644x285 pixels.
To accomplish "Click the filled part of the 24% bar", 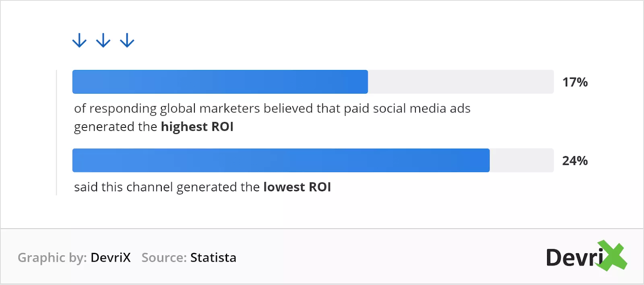I will [x=281, y=160].
